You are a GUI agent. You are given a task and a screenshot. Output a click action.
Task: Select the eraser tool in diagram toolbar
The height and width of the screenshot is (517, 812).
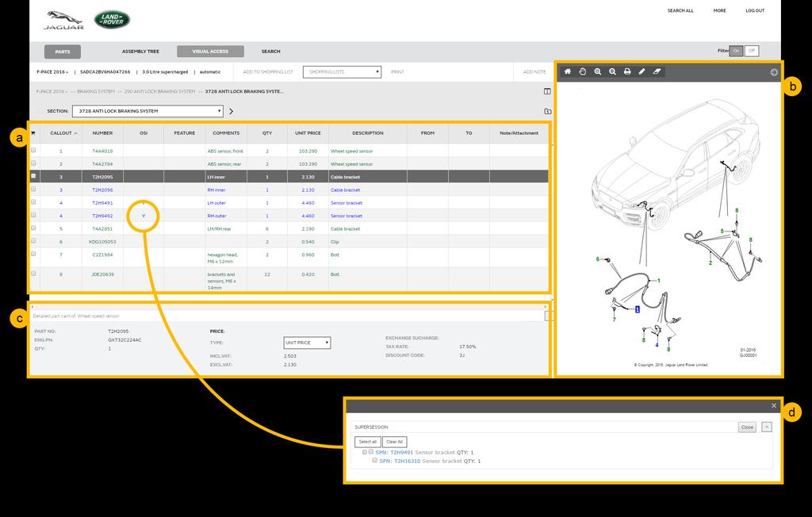pyautogui.click(x=657, y=71)
